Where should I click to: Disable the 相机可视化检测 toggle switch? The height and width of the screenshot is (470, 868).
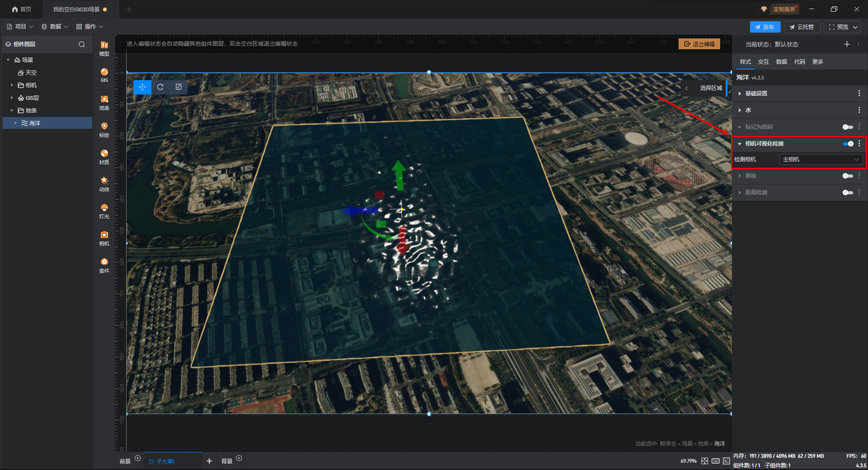pos(848,144)
